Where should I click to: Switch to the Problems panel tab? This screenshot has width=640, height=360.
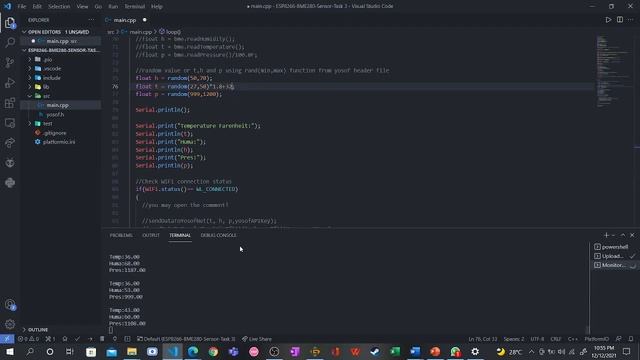pos(121,236)
